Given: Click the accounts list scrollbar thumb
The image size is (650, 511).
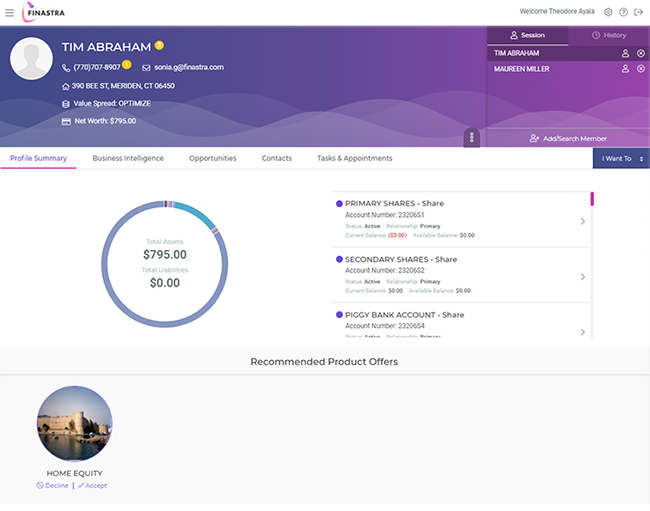Looking at the screenshot, I should [x=592, y=199].
